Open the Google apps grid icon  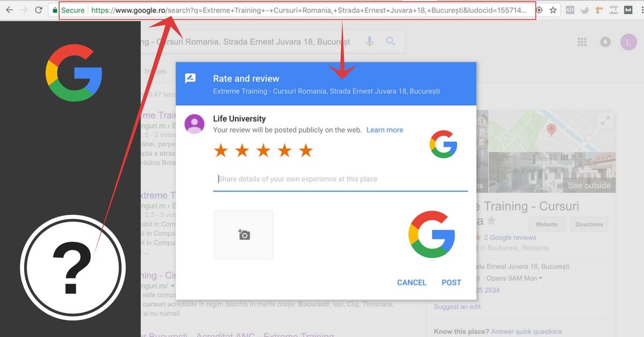(582, 41)
